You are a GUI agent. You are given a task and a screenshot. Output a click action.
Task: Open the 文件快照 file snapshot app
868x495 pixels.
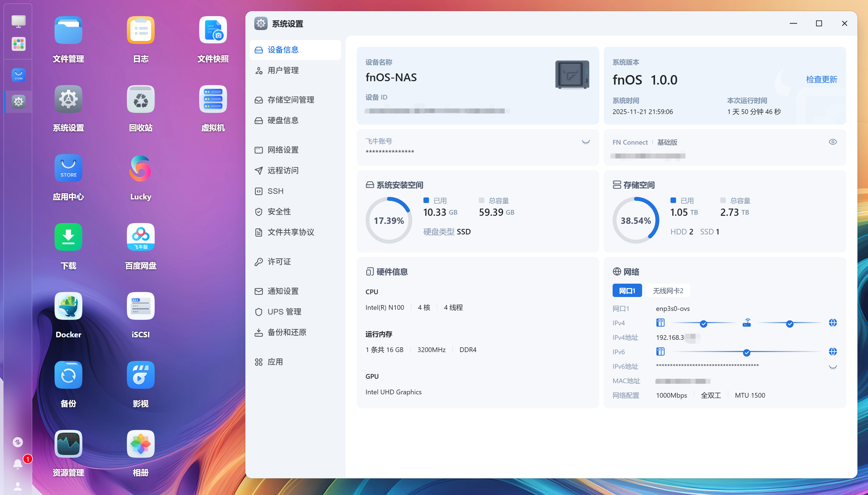pos(213,30)
